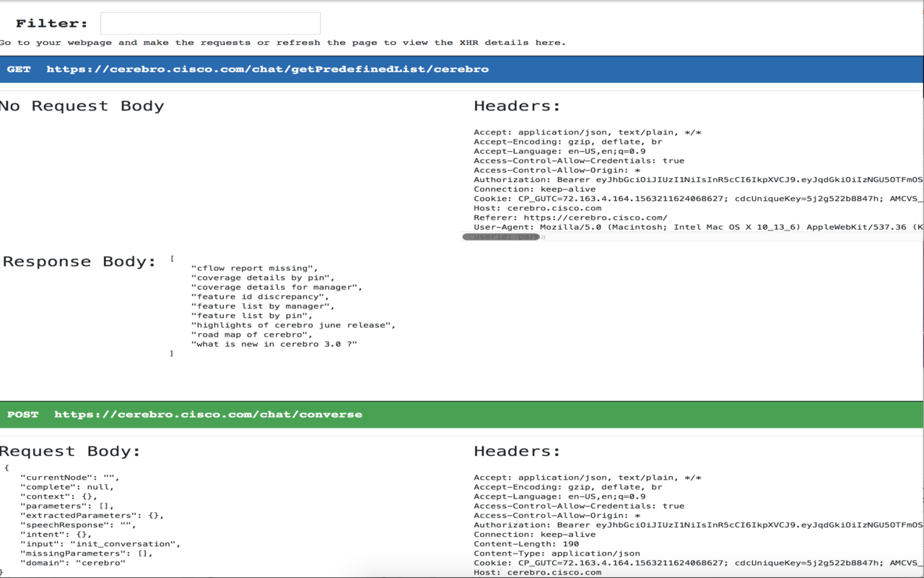This screenshot has width=924, height=578.
Task: Click the GET Accept-Encoding header line
Action: 568,142
